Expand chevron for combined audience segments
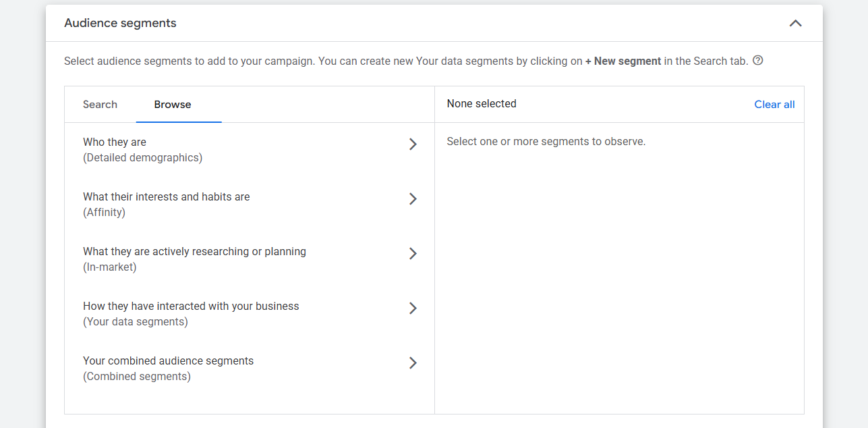 tap(413, 363)
